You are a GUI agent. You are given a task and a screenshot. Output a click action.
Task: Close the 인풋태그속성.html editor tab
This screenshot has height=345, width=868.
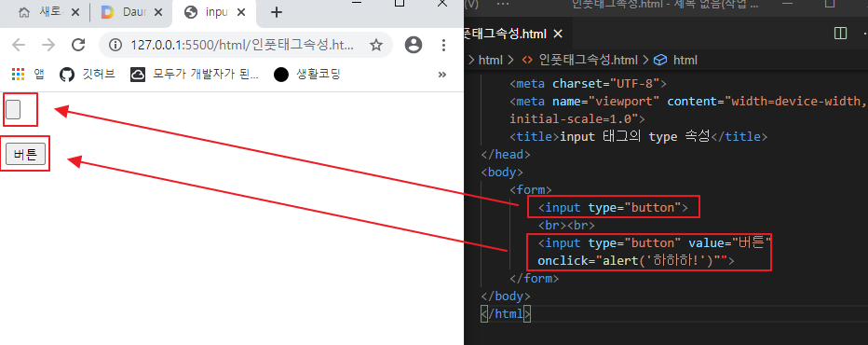click(558, 34)
